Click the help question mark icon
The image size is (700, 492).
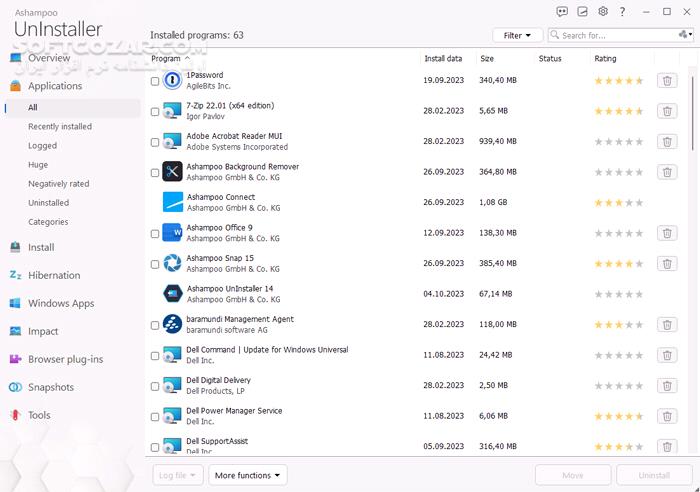[x=622, y=12]
